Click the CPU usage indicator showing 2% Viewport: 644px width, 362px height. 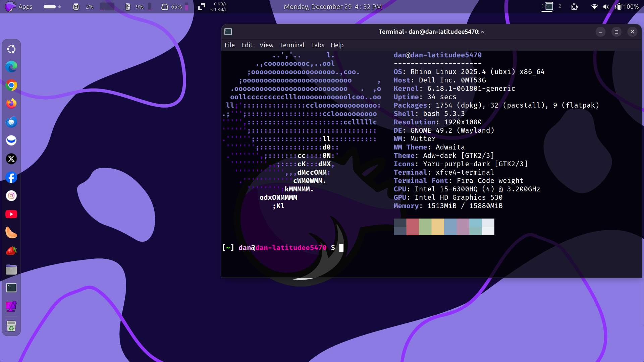[x=84, y=6]
